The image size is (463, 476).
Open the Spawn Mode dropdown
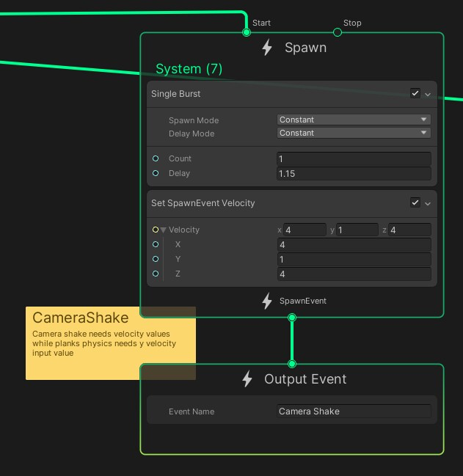click(x=354, y=120)
